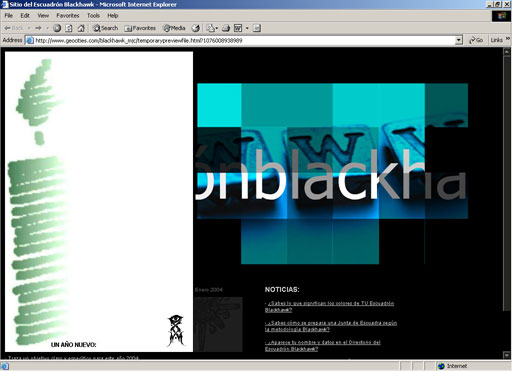The height and width of the screenshot is (371, 512).
Task: Click the IE icon in the title bar
Action: pyautogui.click(x=5, y=4)
